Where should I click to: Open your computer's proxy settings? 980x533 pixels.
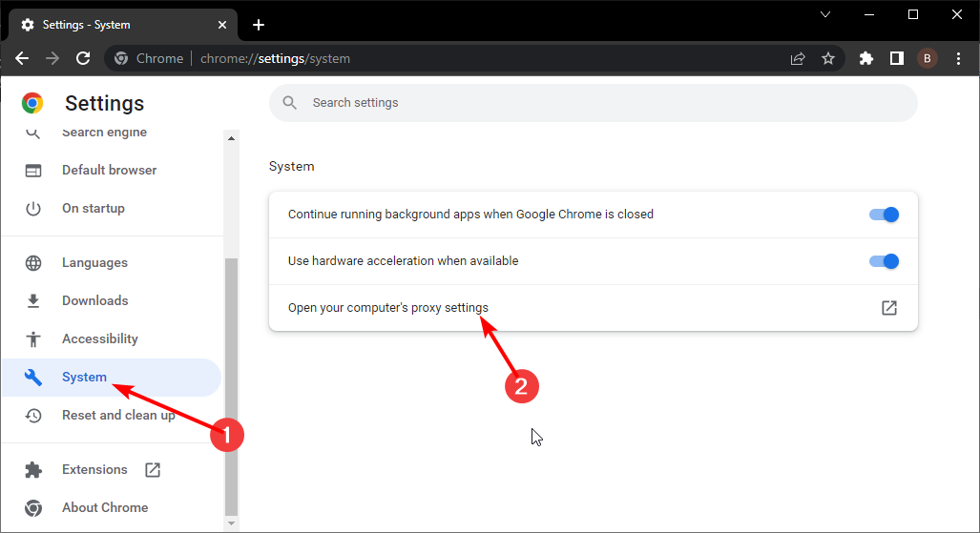coord(594,308)
